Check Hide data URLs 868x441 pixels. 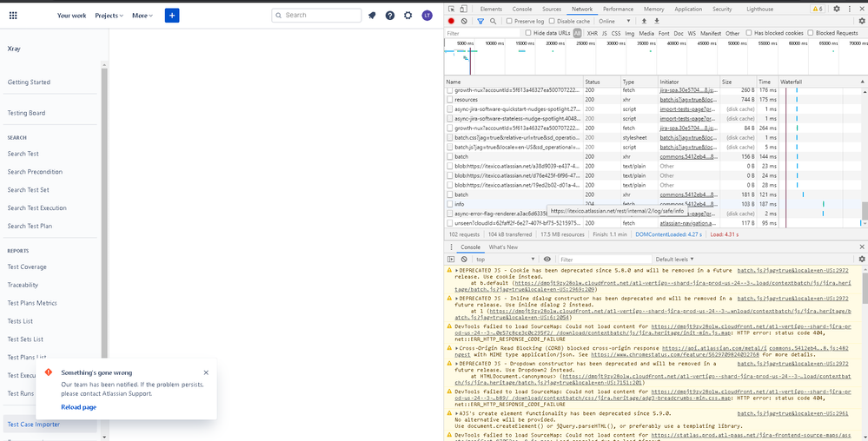tap(528, 33)
